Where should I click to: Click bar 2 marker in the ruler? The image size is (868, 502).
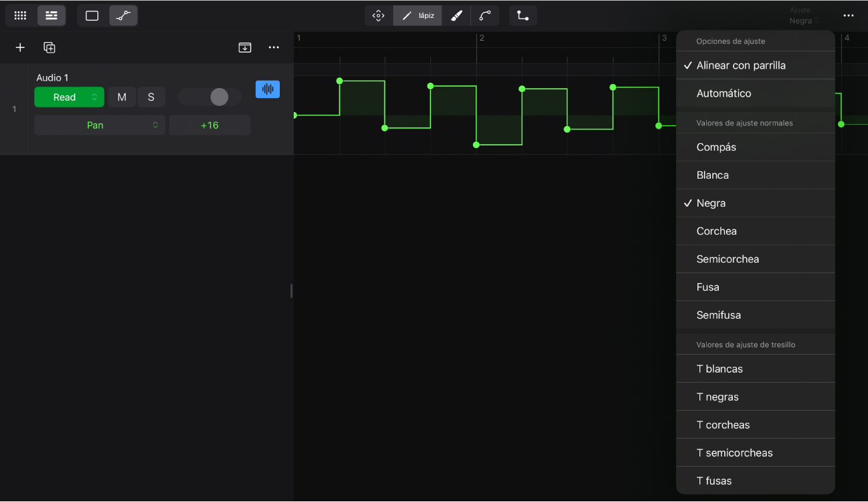coord(482,38)
